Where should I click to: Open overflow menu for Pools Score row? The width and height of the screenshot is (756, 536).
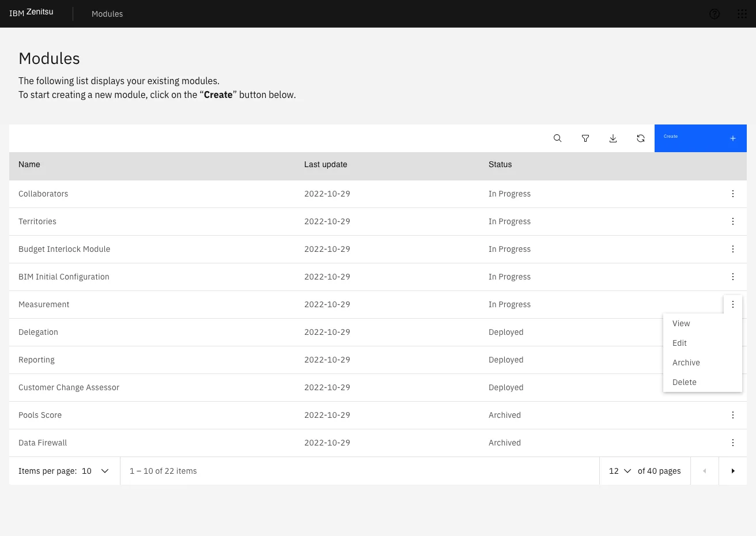point(732,415)
